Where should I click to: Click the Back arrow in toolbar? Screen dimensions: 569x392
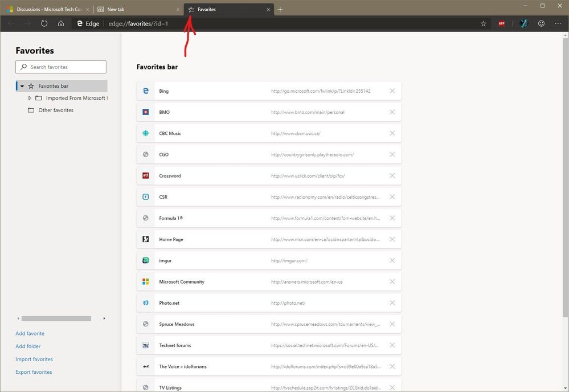coord(11,23)
